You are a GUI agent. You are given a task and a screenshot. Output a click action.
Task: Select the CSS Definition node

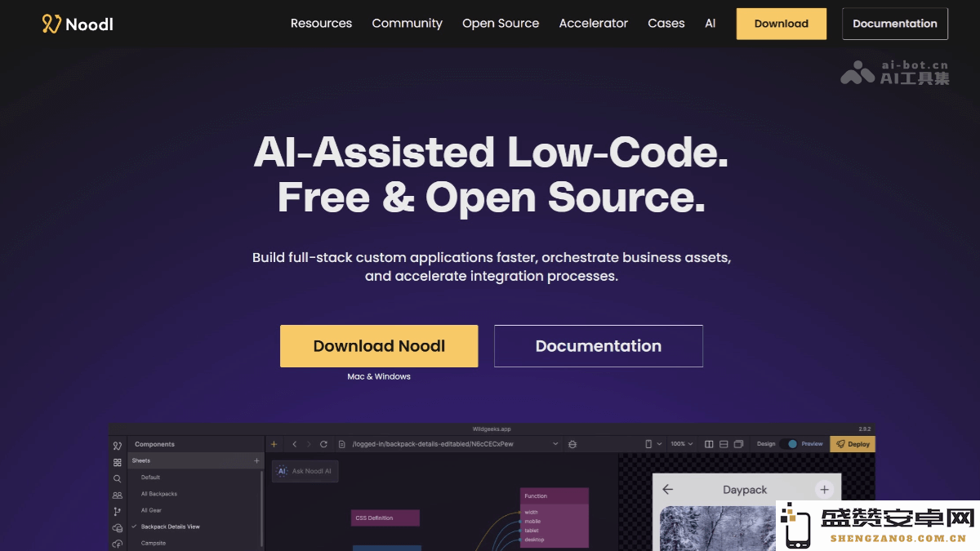pos(385,518)
